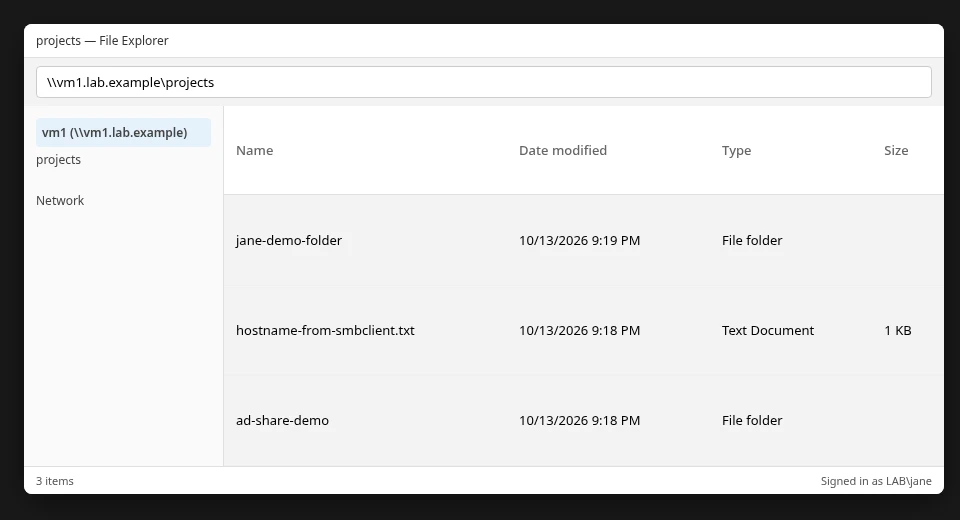This screenshot has width=960, height=520.
Task: Sort by the Size column header
Action: tap(896, 150)
